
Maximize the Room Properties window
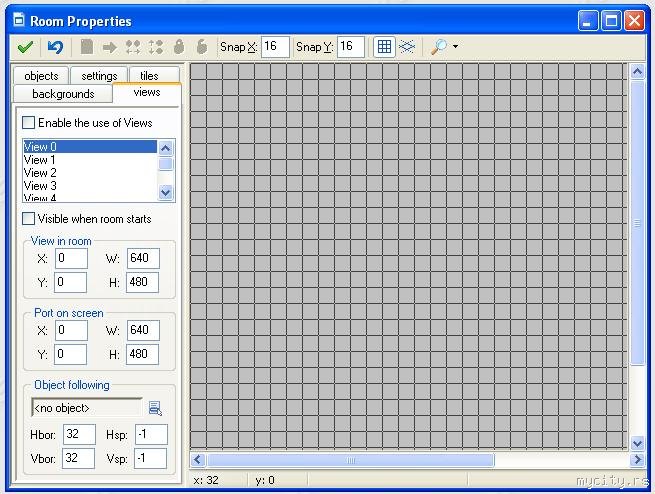coord(611,20)
